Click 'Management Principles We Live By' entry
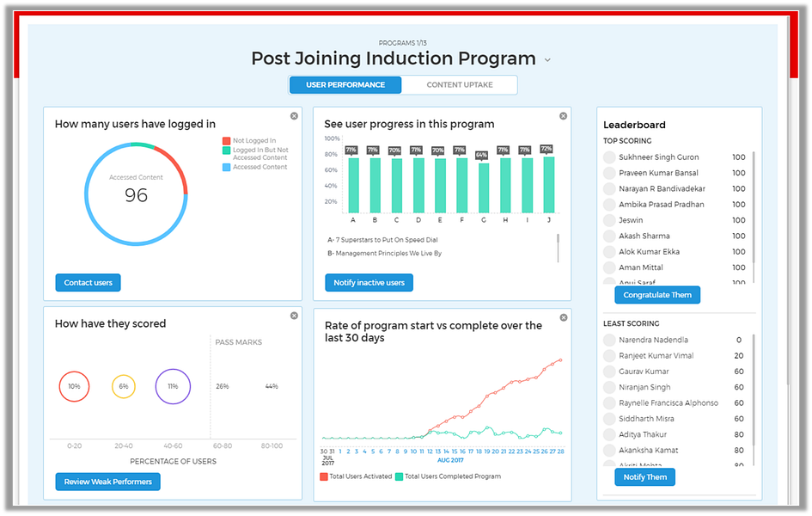The height and width of the screenshot is (516, 812). coord(388,254)
